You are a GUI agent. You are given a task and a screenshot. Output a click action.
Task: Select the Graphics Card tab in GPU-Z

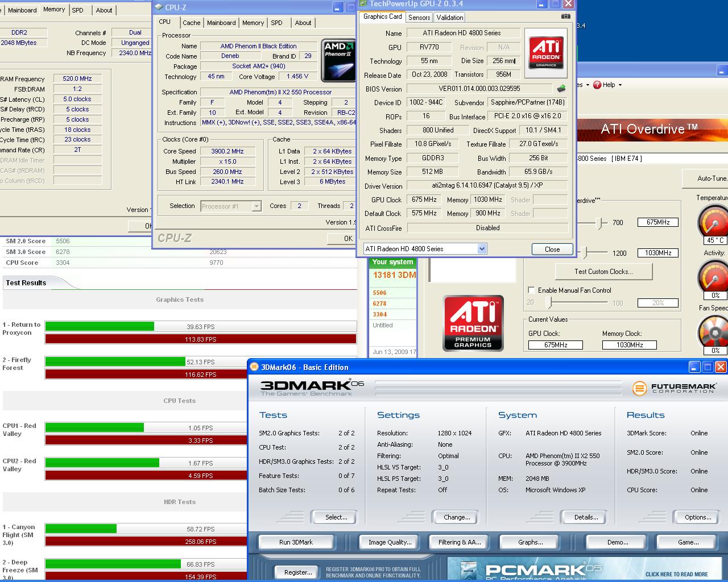(x=383, y=16)
